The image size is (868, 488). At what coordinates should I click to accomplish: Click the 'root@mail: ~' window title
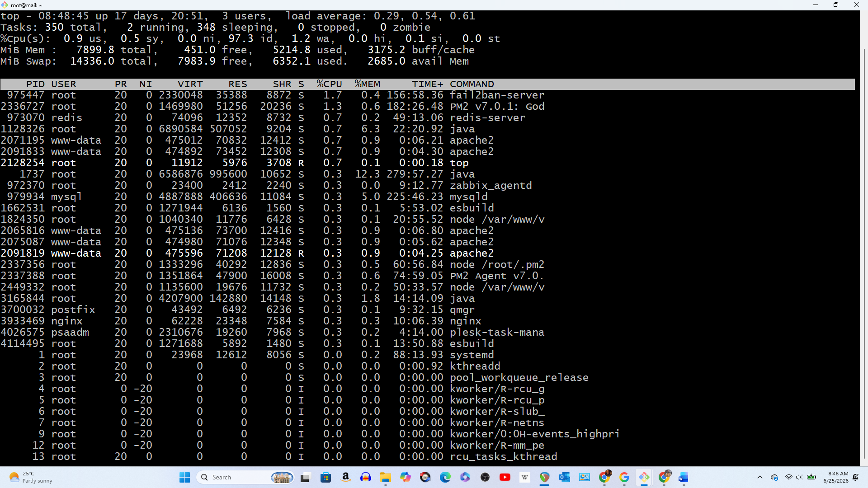(x=26, y=5)
